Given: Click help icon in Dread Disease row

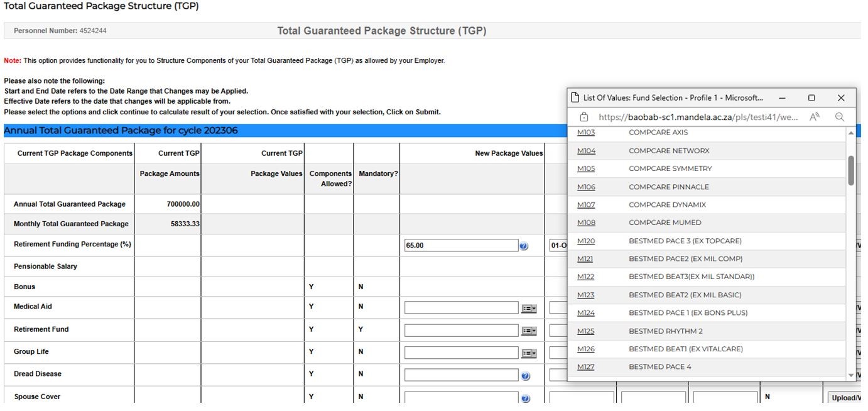Looking at the screenshot, I should point(526,376).
